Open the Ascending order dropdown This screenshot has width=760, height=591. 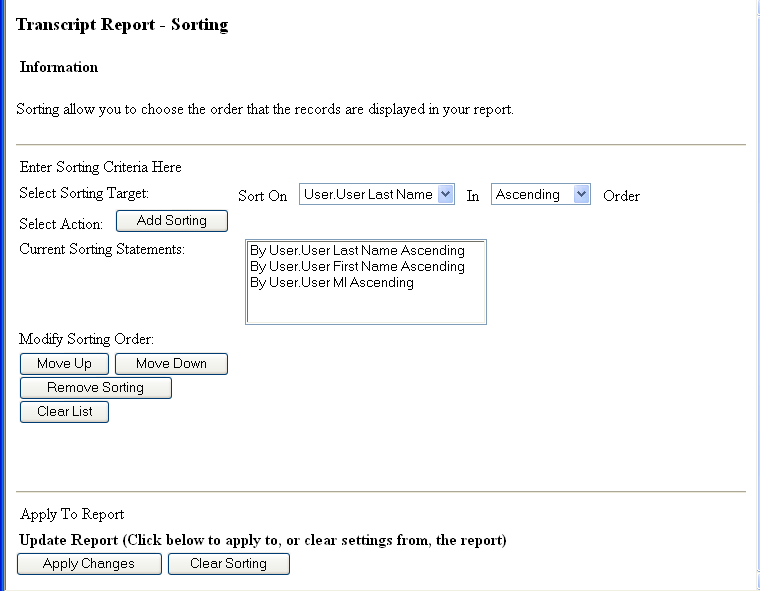(540, 194)
